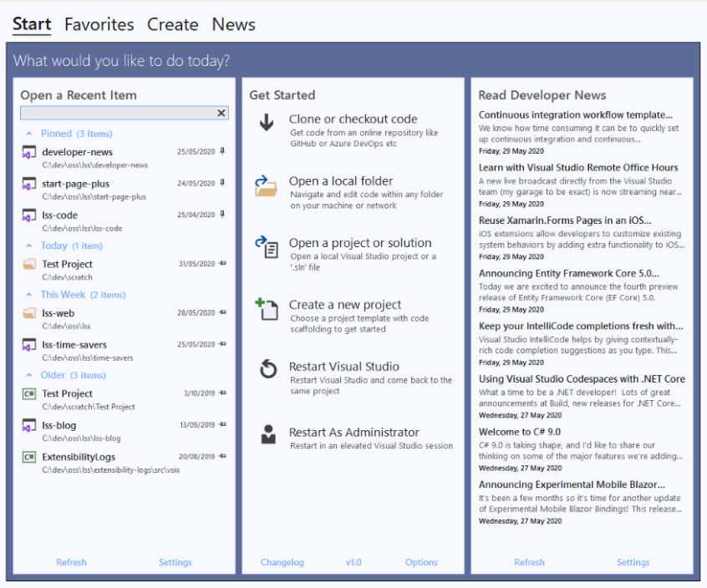Click the folder icon beside Test Project under Today

pyautogui.click(x=29, y=264)
